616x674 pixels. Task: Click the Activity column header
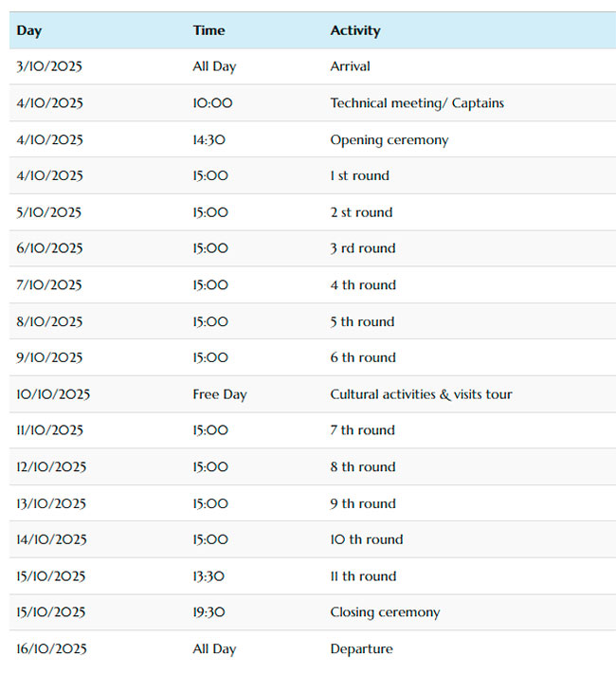(x=354, y=30)
